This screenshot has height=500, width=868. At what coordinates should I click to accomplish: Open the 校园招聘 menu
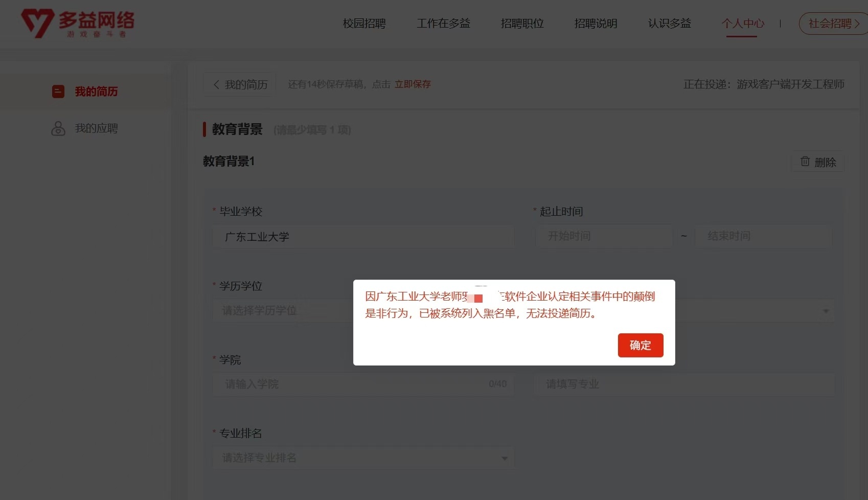(x=364, y=24)
